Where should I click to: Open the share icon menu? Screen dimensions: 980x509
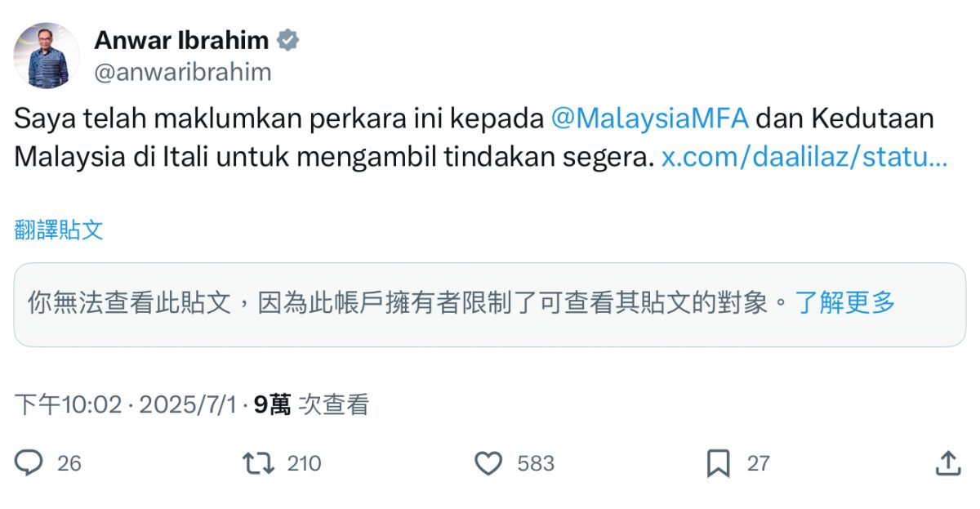[947, 463]
